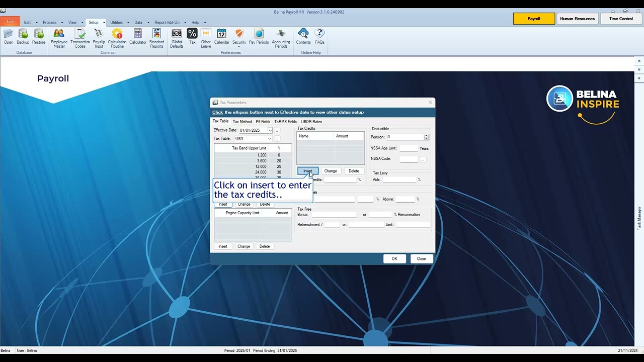The width and height of the screenshot is (644, 362).
Task: Click the Tax percent icon in the ribbon
Action: [x=192, y=37]
